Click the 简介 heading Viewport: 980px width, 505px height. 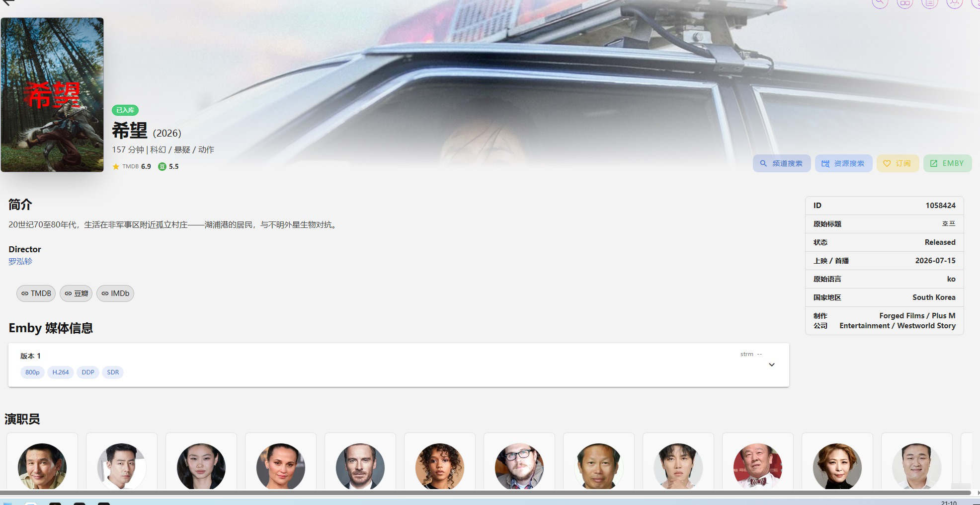point(20,205)
